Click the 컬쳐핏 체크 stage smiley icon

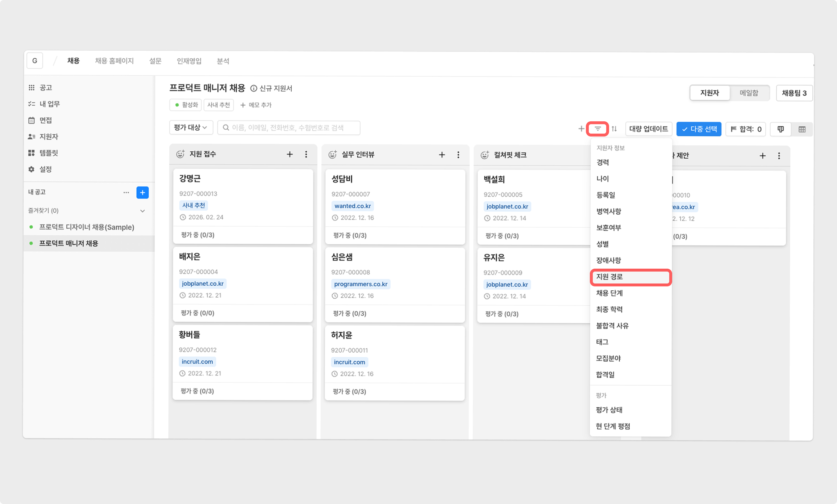pyautogui.click(x=485, y=155)
